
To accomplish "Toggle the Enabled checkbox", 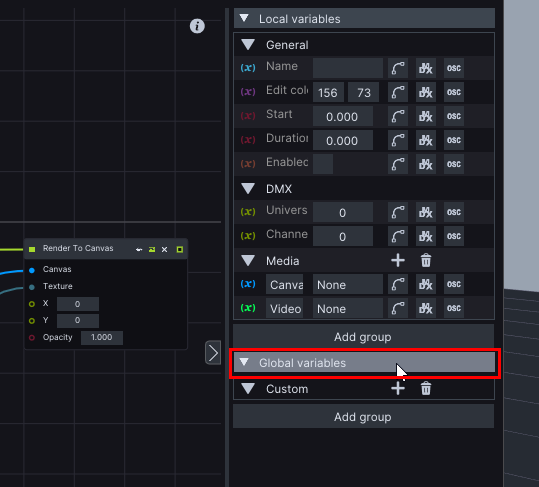I will pyautogui.click(x=323, y=164).
